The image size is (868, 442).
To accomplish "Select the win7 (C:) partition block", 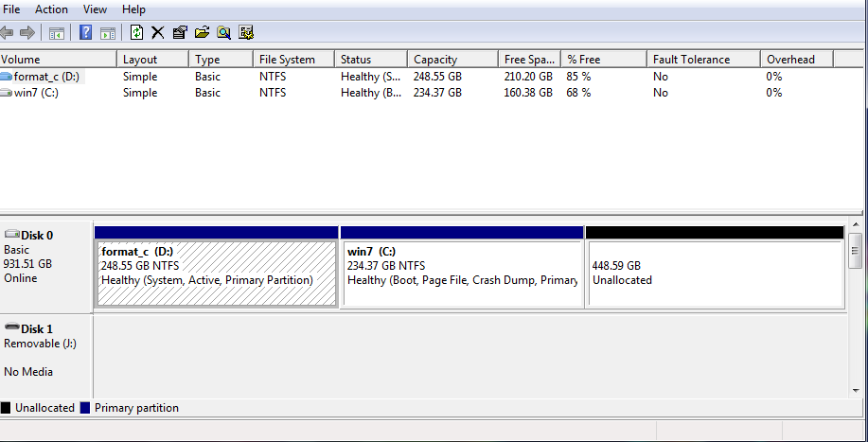I will click(x=461, y=274).
